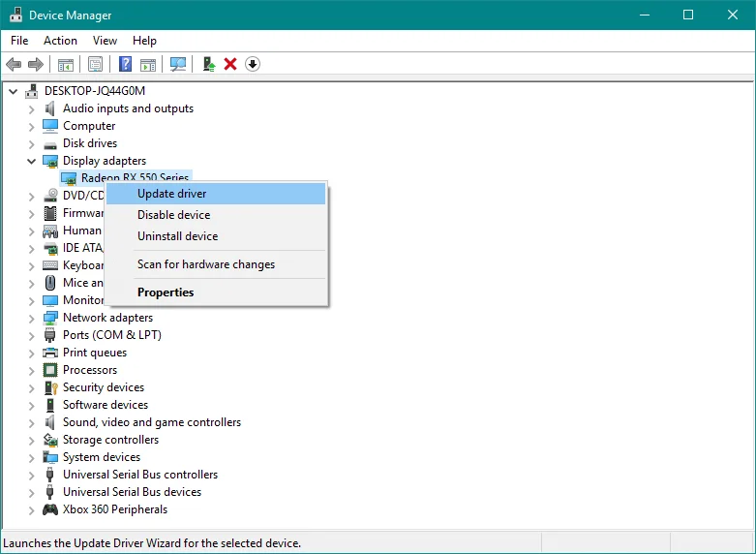This screenshot has width=756, height=554.
Task: Choose Update driver from context menu
Action: click(x=216, y=194)
